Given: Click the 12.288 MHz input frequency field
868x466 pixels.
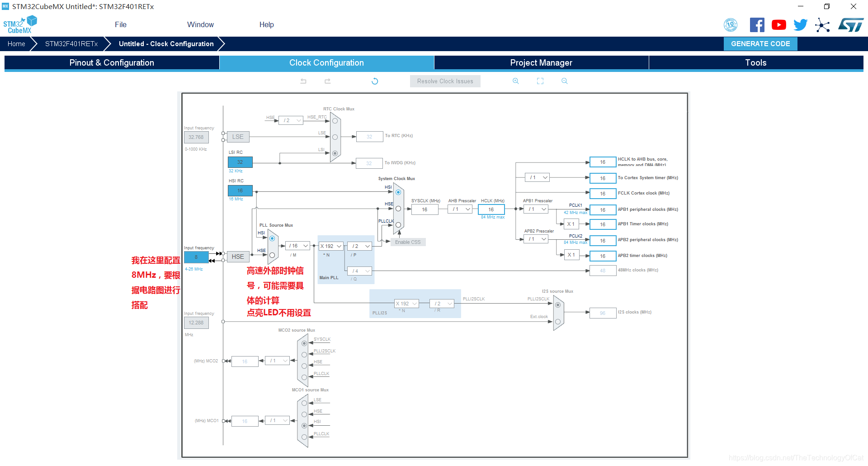Looking at the screenshot, I should tap(196, 323).
